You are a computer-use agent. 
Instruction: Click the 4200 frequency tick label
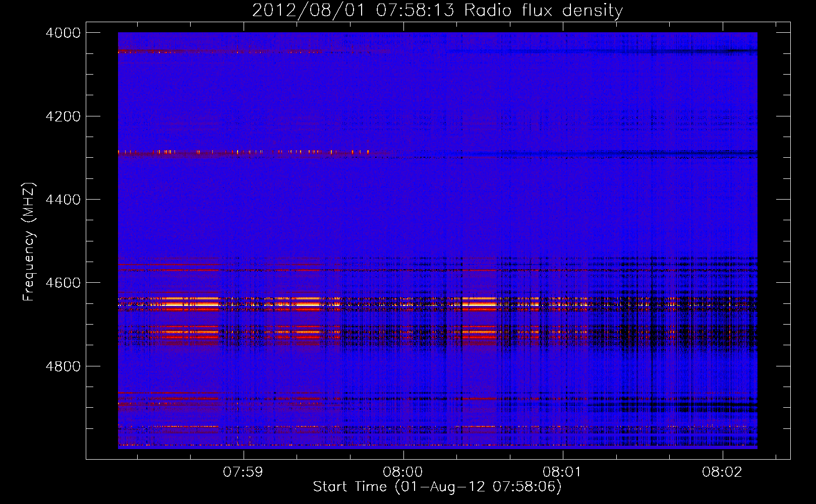tap(63, 116)
